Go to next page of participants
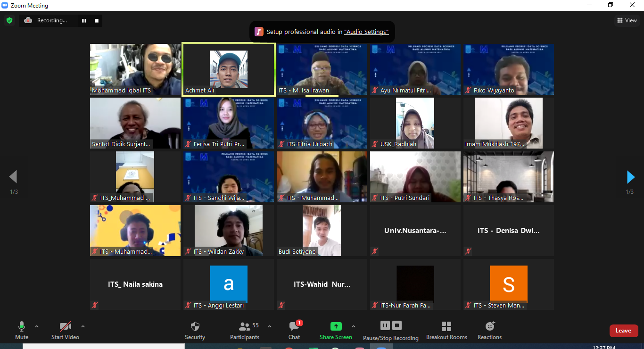The image size is (644, 349). 630,177
